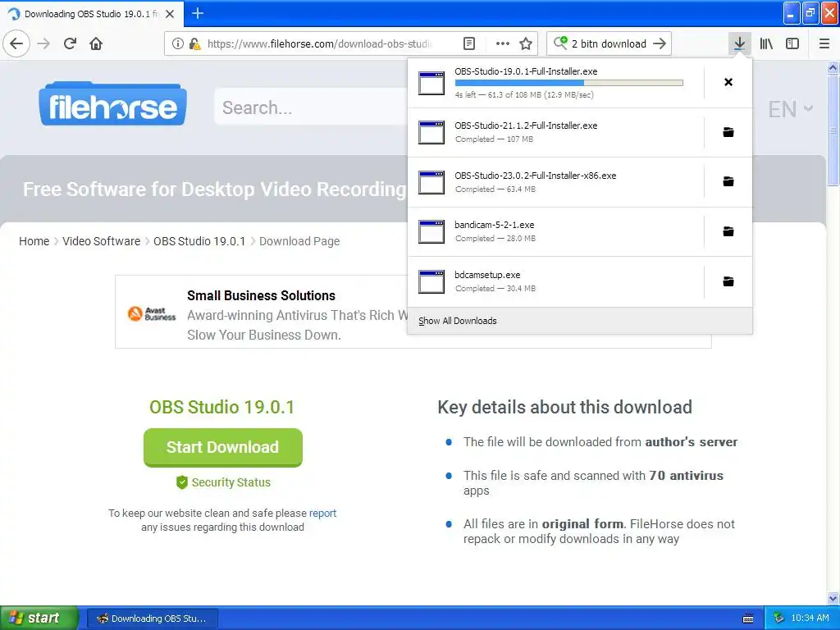This screenshot has height=630, width=840.
Task: Open bandicam-5-2-1.exe from downloads list
Action: click(555, 231)
